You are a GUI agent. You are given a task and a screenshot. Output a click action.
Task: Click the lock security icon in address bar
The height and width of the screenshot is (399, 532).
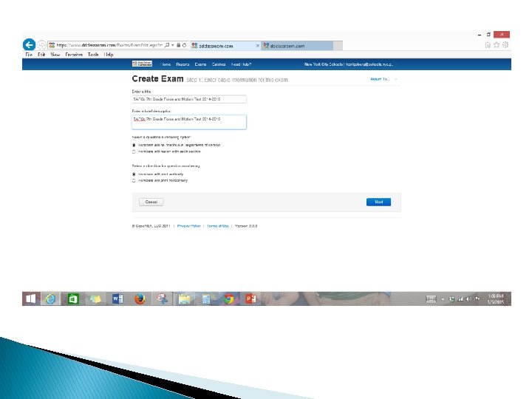(x=179, y=45)
